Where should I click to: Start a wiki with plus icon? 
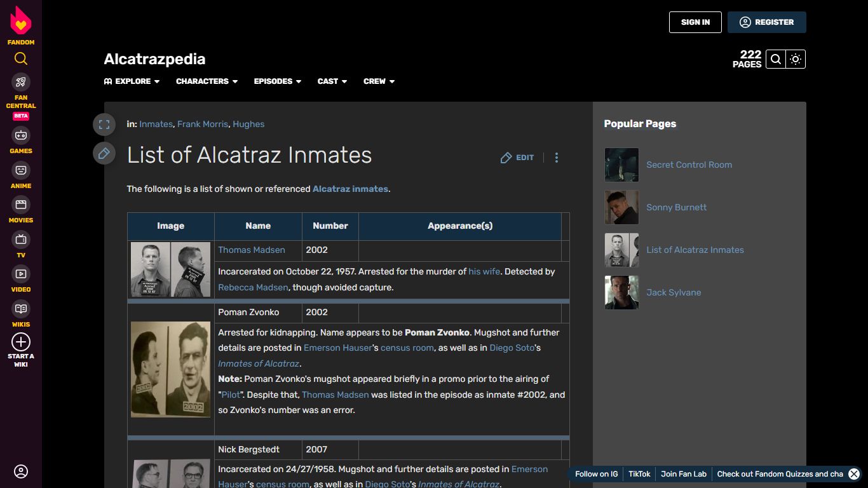click(x=21, y=342)
